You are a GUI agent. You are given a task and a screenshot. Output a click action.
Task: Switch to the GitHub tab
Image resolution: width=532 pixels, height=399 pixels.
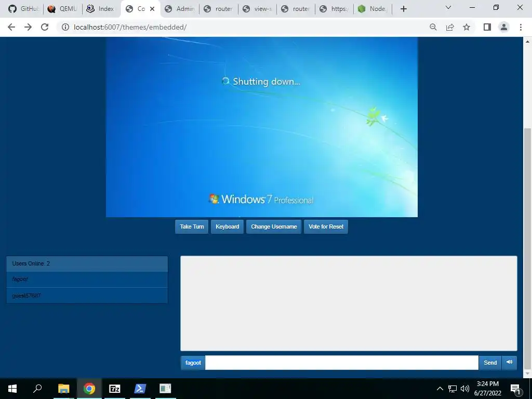[x=23, y=9]
